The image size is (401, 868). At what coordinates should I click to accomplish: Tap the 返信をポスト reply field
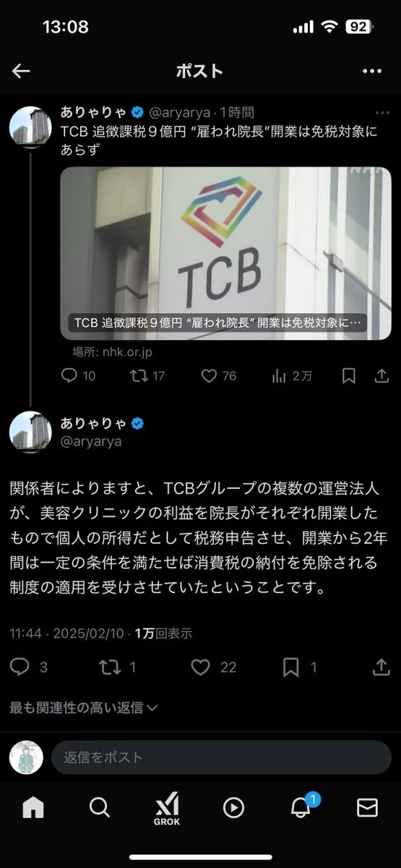tap(221, 757)
